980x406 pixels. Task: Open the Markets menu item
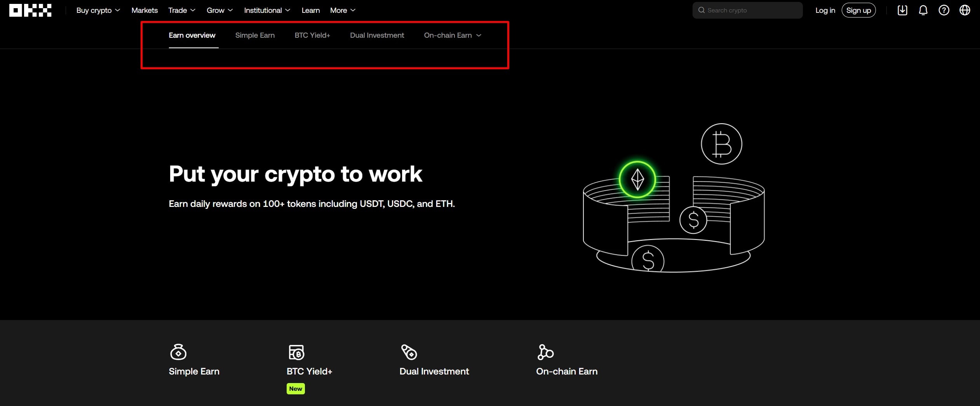[144, 10]
